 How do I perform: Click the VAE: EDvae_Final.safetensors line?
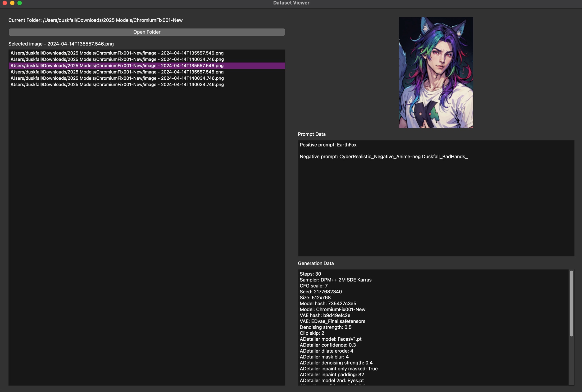tap(333, 321)
